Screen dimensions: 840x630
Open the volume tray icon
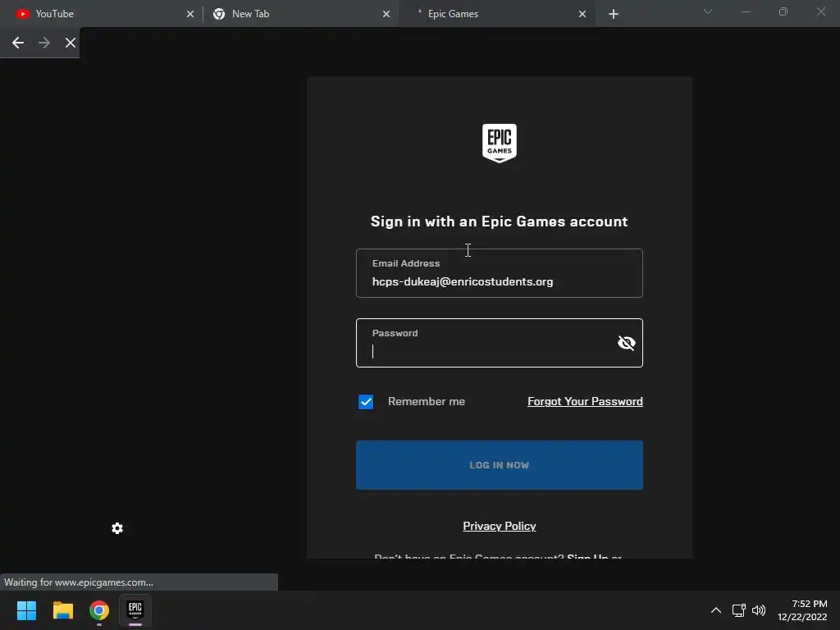759,610
